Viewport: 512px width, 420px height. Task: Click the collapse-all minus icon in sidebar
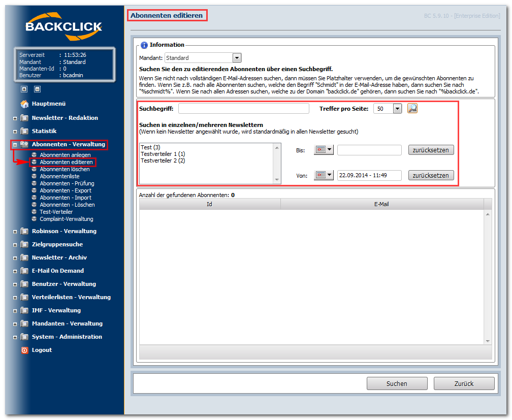pos(37,89)
